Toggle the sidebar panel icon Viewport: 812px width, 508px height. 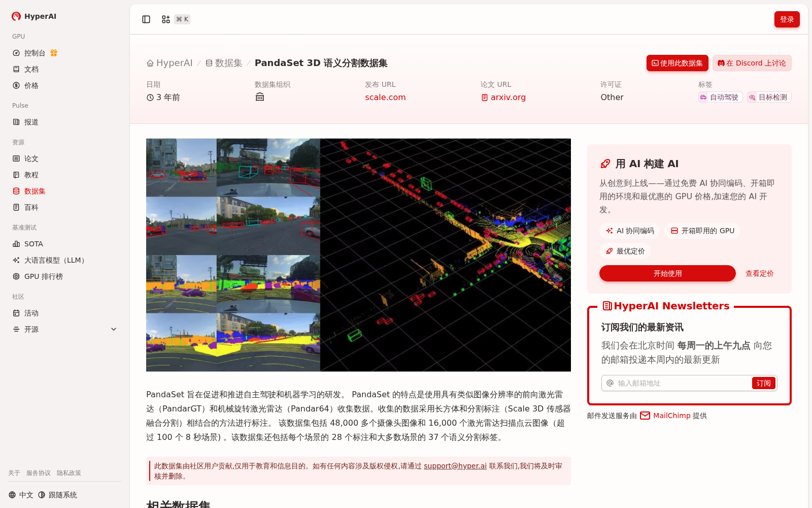pyautogui.click(x=146, y=19)
